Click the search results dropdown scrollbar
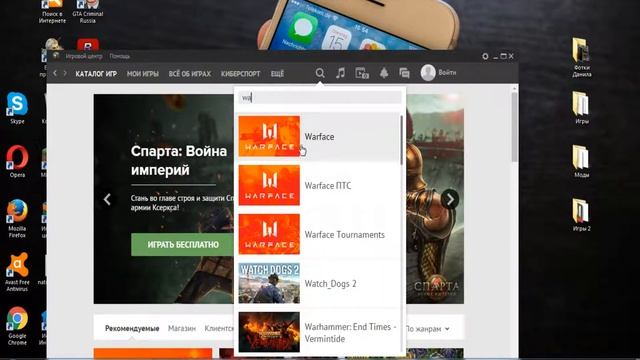Viewport: 640px width, 360px height. coord(402,140)
